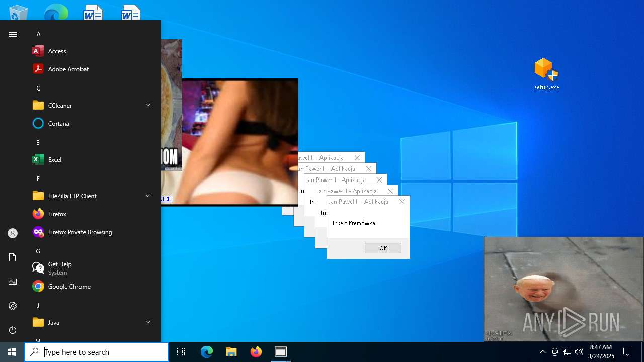Image resolution: width=644 pixels, height=362 pixels.
Task: Select the running app window on the taskbar
Action: tap(281, 352)
